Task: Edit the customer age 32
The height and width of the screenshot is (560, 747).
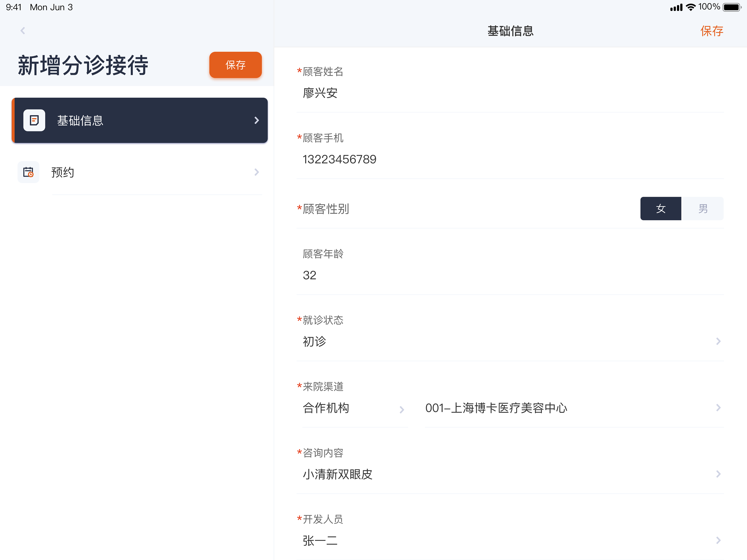Action: (309, 275)
